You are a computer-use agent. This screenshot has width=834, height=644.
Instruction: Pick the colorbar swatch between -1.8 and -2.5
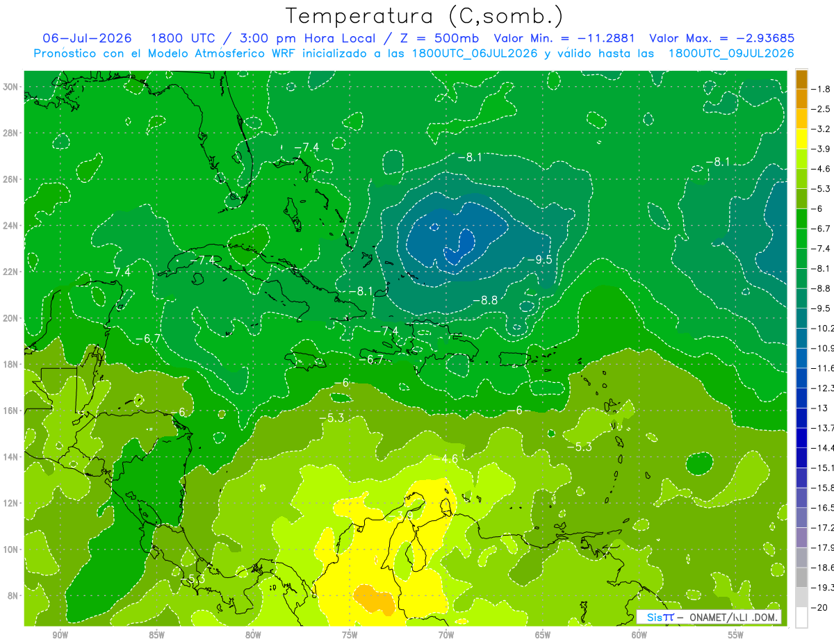(x=801, y=99)
